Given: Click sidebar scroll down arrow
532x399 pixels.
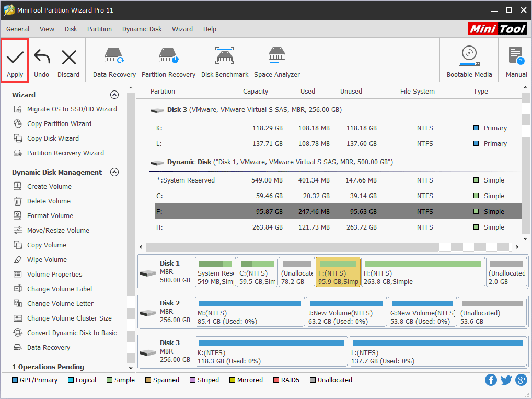Looking at the screenshot, I should (131, 368).
